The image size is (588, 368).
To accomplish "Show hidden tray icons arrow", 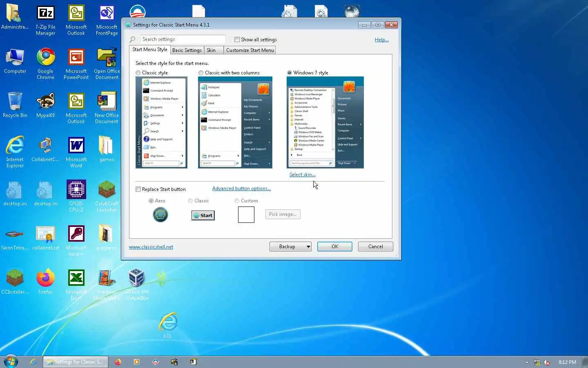I will [527, 362].
